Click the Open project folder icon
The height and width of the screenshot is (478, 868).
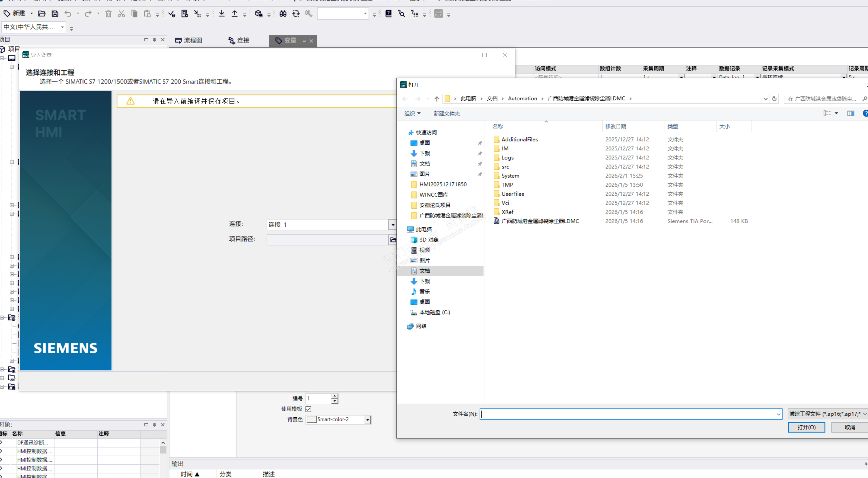click(x=42, y=14)
